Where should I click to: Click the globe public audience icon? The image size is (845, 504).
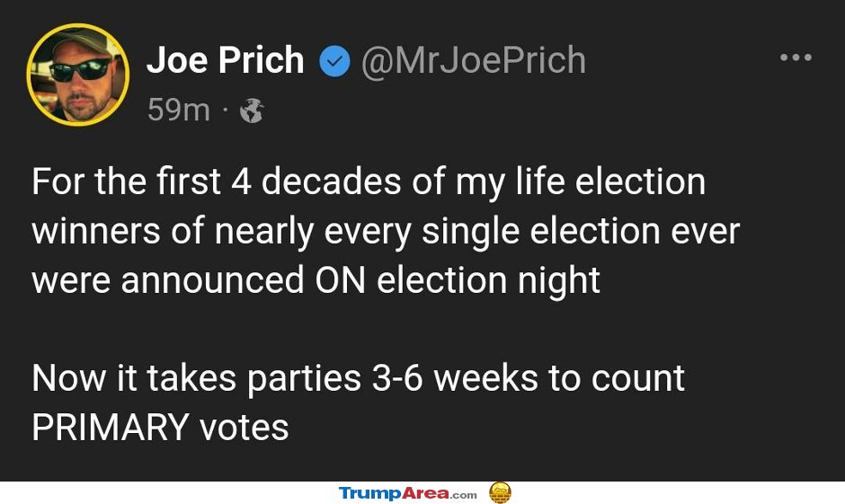252,111
